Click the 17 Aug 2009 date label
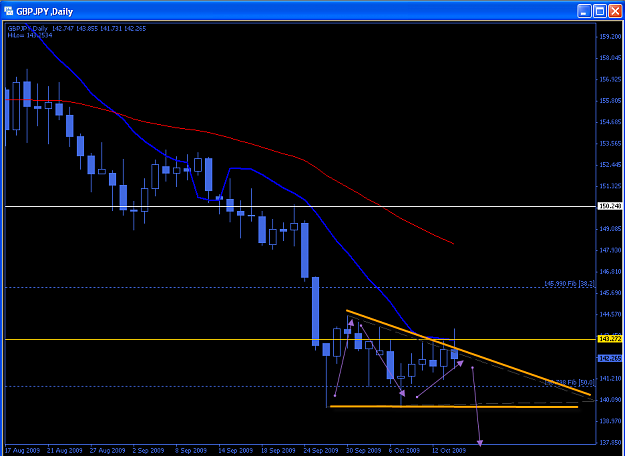625x456 pixels. (x=23, y=451)
